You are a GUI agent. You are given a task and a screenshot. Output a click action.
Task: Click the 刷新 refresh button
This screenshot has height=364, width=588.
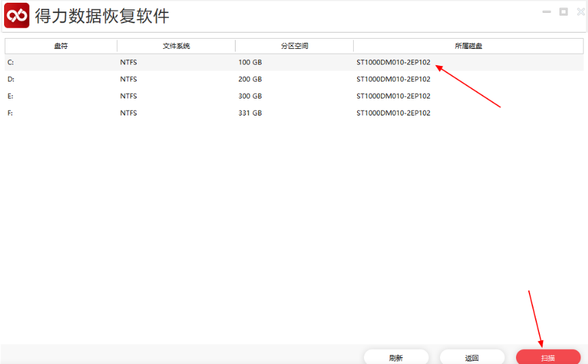[x=396, y=357]
